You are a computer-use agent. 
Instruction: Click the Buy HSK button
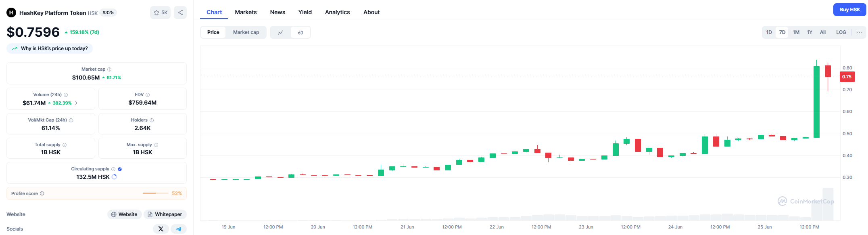[x=849, y=10]
